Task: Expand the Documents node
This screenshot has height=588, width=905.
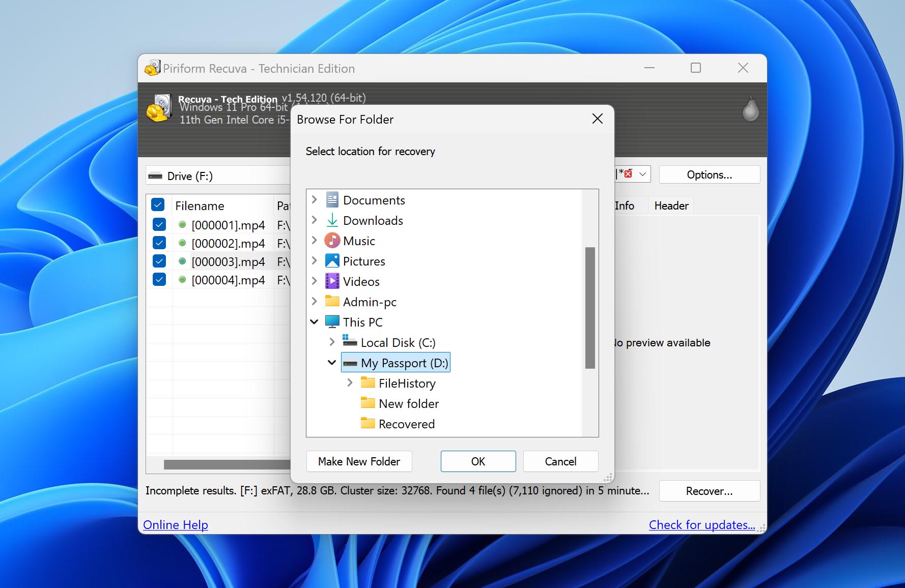Action: (315, 200)
